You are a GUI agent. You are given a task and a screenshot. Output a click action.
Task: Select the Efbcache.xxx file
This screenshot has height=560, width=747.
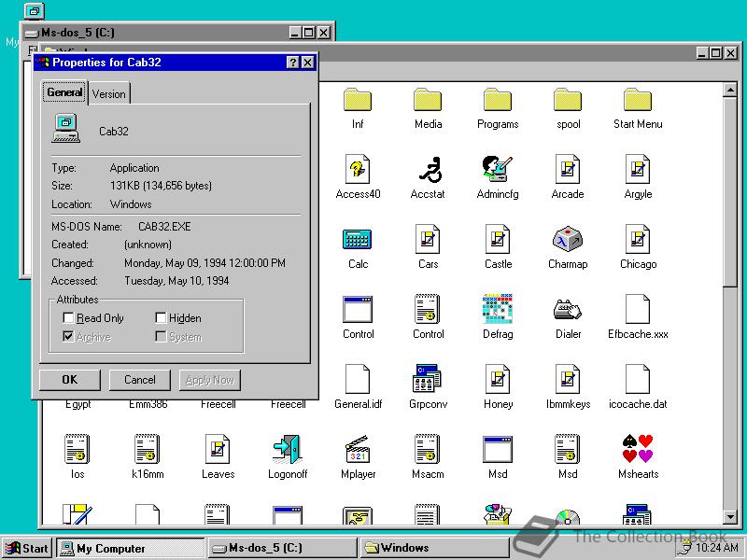click(638, 309)
